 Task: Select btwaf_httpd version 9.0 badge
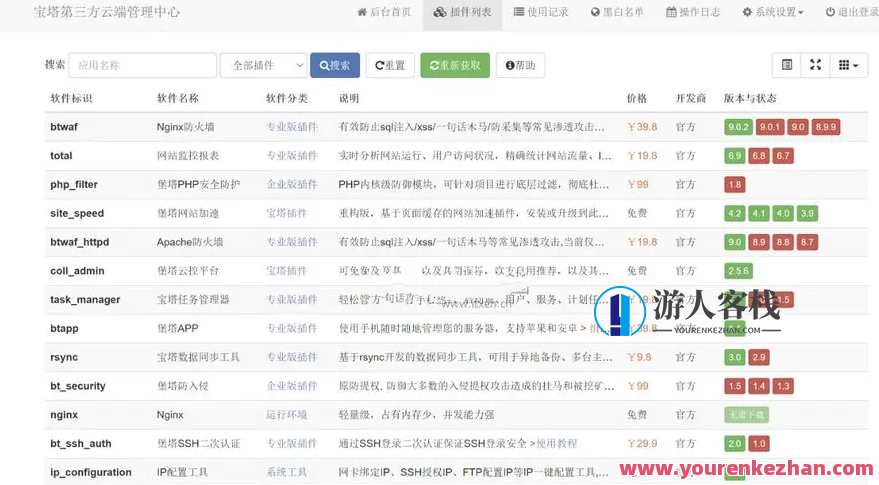pyautogui.click(x=734, y=242)
